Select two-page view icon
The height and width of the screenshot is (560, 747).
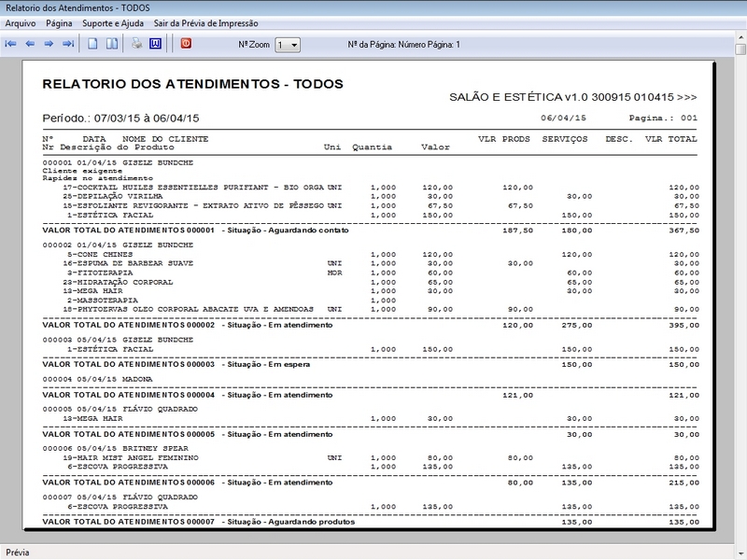[x=112, y=44]
